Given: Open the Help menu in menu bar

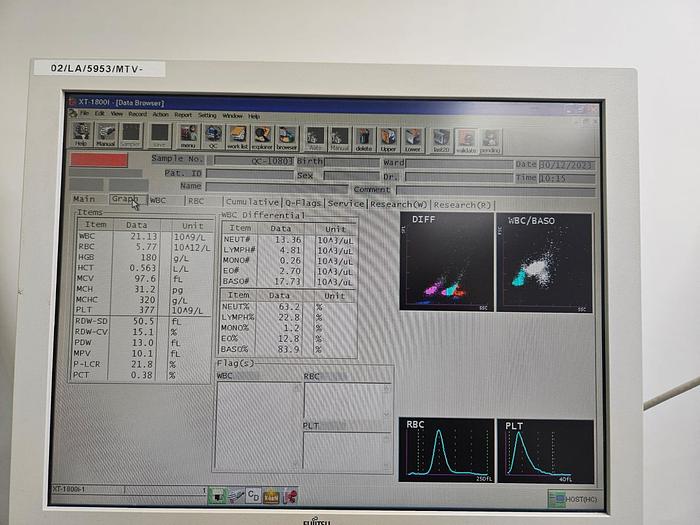Looking at the screenshot, I should (254, 117).
